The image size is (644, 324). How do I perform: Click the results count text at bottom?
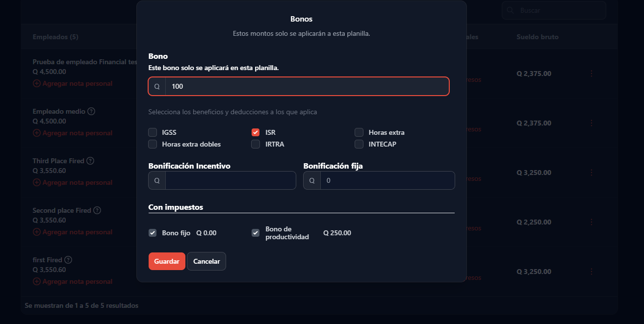81,305
